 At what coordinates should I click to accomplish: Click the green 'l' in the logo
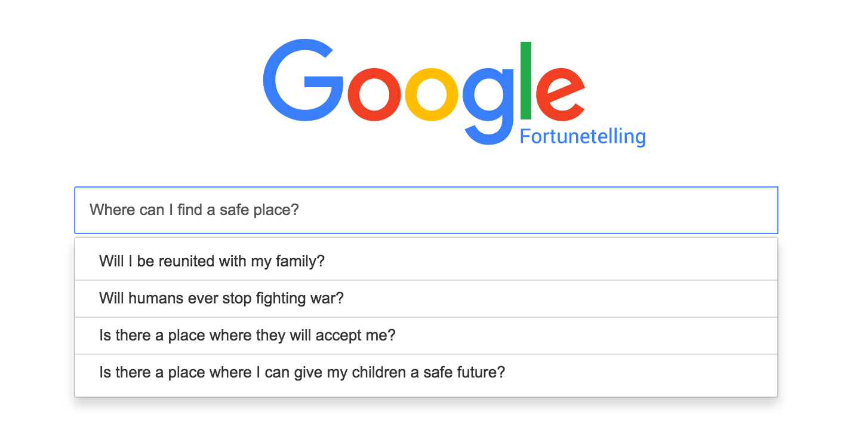click(x=526, y=81)
